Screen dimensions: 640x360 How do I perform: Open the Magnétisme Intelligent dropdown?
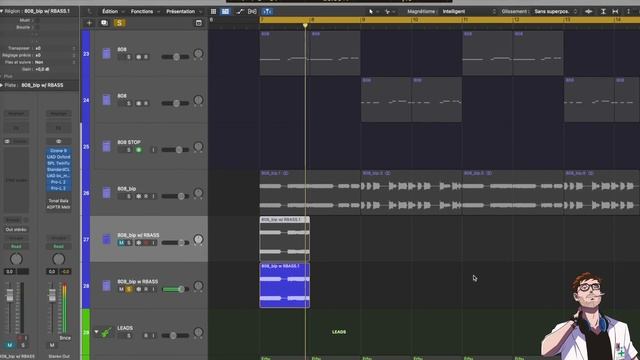(x=469, y=11)
